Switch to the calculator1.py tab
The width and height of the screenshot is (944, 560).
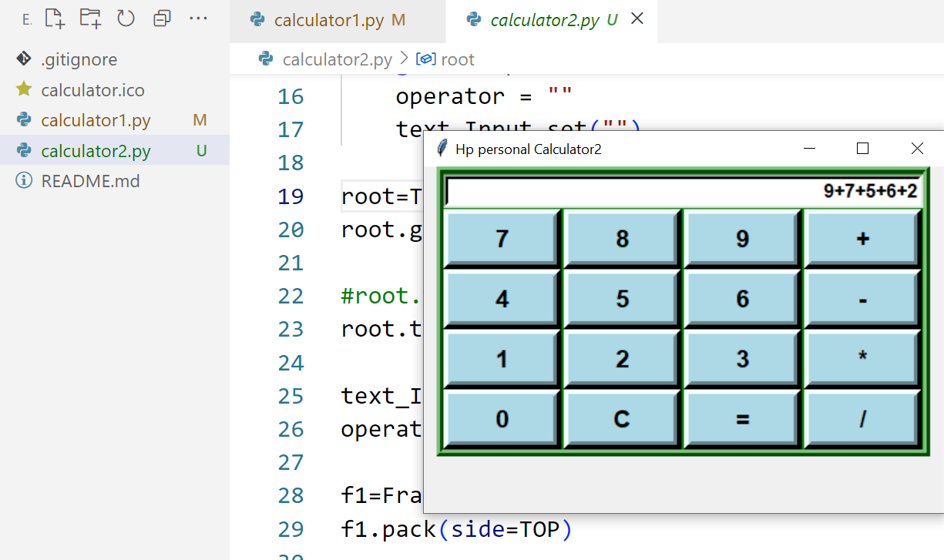coord(338,20)
